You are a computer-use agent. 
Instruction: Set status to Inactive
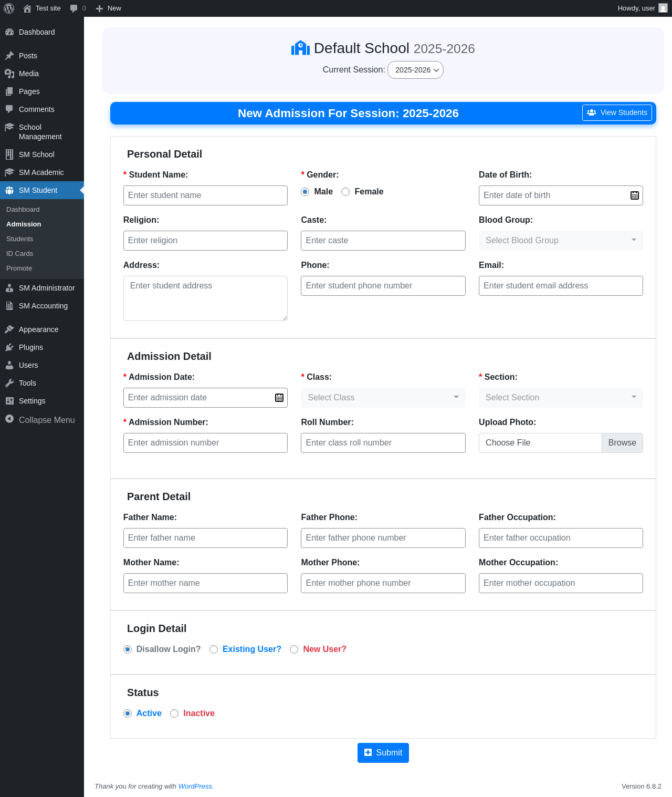tap(174, 713)
